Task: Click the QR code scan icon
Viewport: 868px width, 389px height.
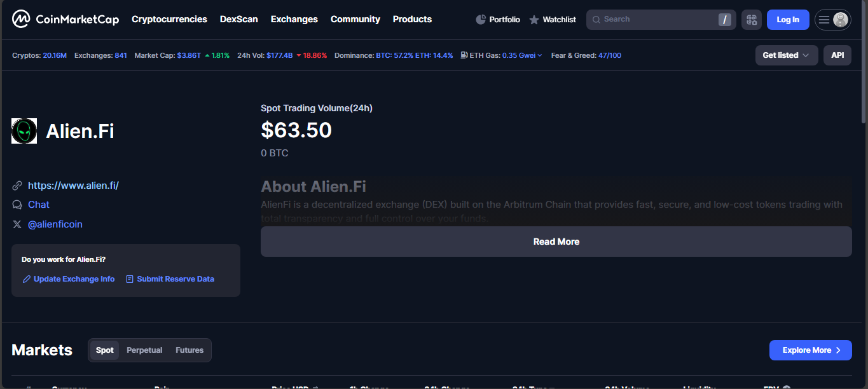Action: [x=751, y=20]
